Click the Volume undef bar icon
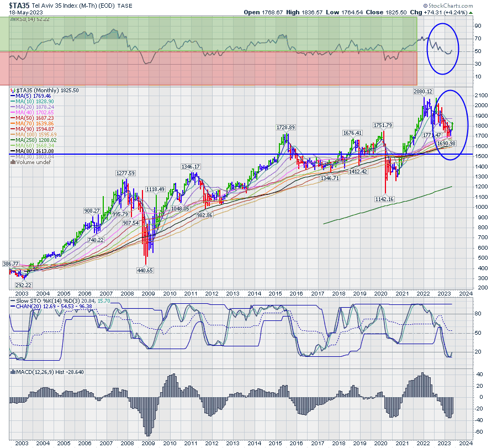Viewport: 497px width, 448px height. (x=13, y=162)
